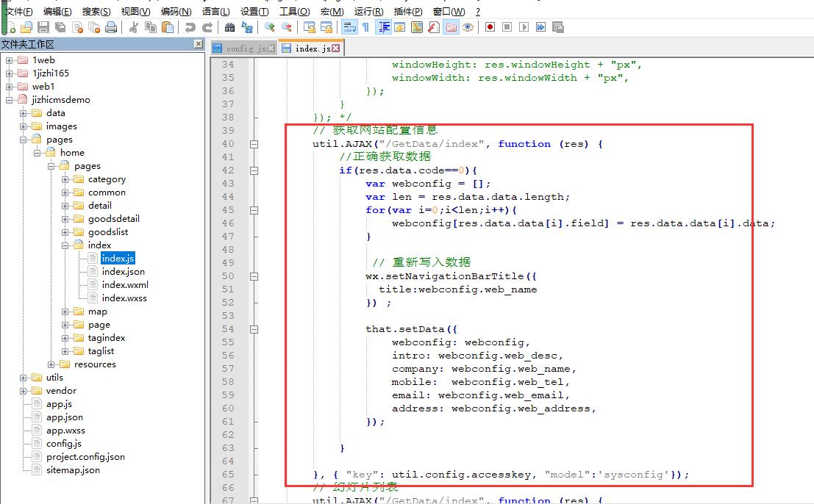814x504 pixels.
Task: Open the ? help menu
Action: 478,12
